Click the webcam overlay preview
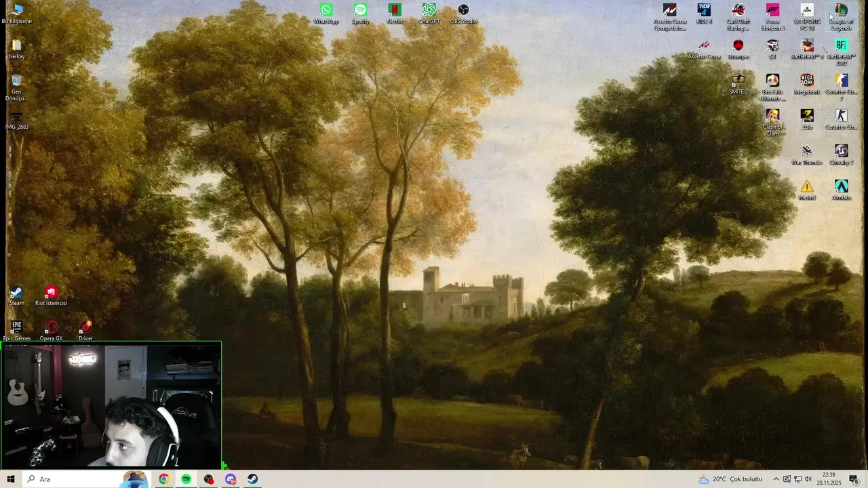Screen dimensions: 868x488 click(x=111, y=405)
